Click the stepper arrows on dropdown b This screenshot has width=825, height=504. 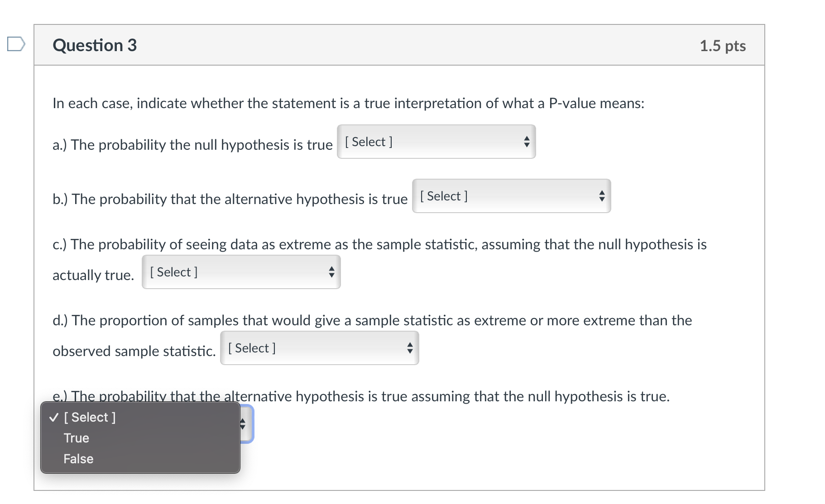602,196
